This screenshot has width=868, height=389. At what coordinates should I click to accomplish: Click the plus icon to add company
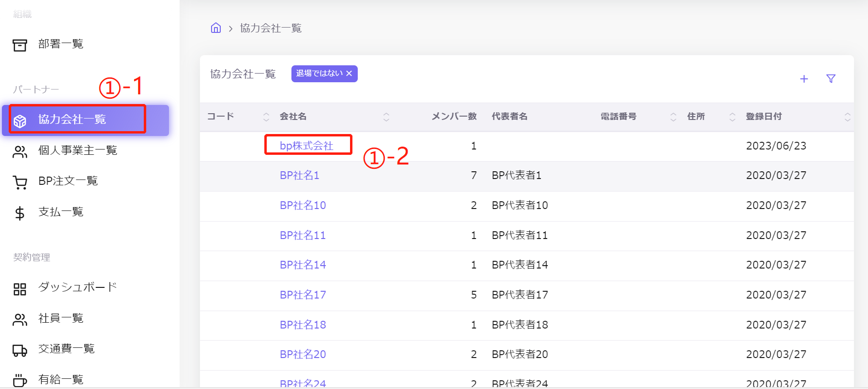pyautogui.click(x=804, y=79)
